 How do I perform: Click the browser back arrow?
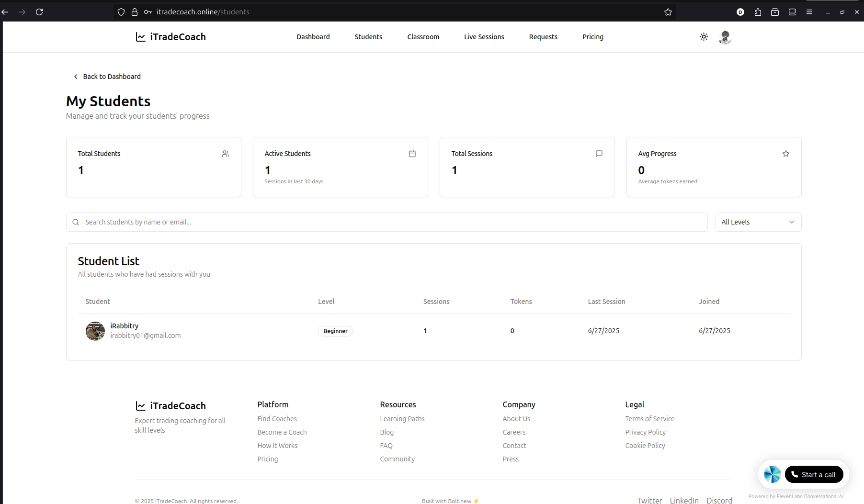[x=5, y=12]
